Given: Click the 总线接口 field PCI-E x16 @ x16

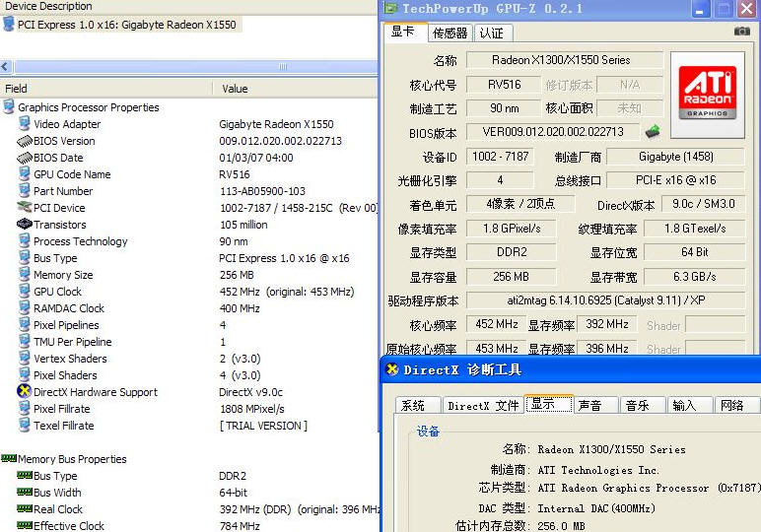Looking at the screenshot, I should [675, 180].
